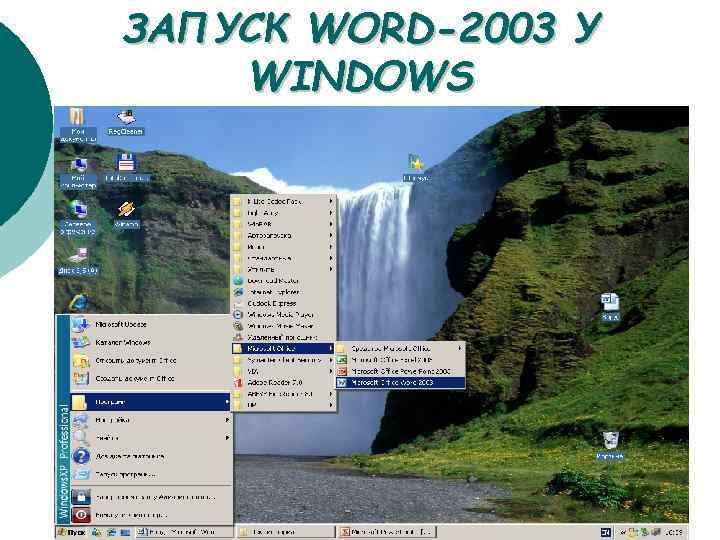The image size is (720, 540).
Task: Select the Word document icon on right desktop
Action: (610, 307)
